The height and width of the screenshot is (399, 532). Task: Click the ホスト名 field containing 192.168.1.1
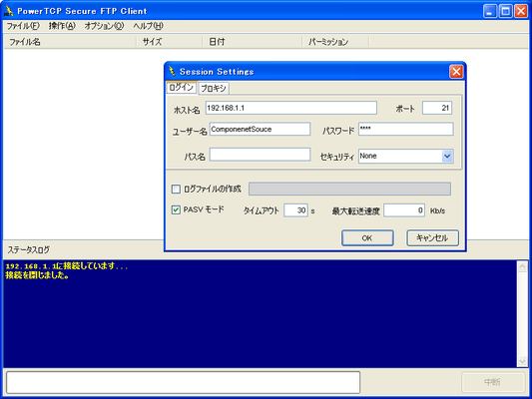coord(291,108)
